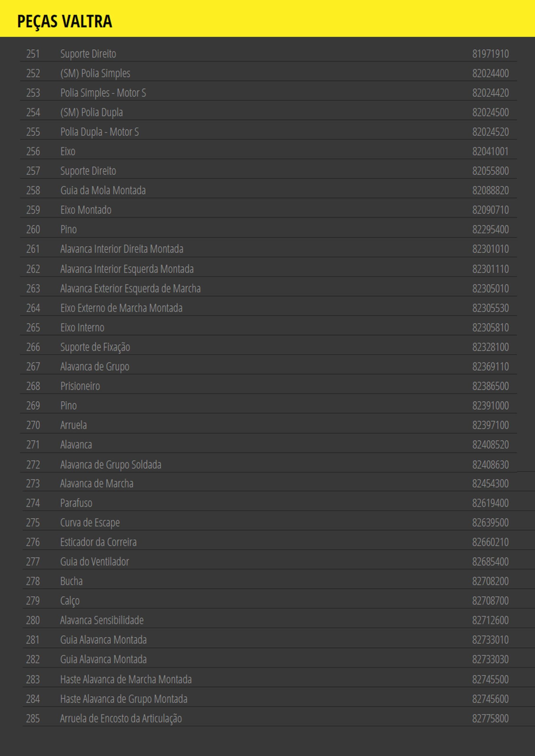Click part code 82454300
The height and width of the screenshot is (756, 535).
pos(490,484)
